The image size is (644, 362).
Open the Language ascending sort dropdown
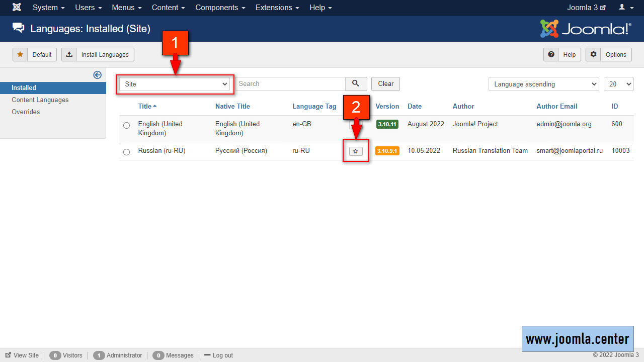click(543, 84)
